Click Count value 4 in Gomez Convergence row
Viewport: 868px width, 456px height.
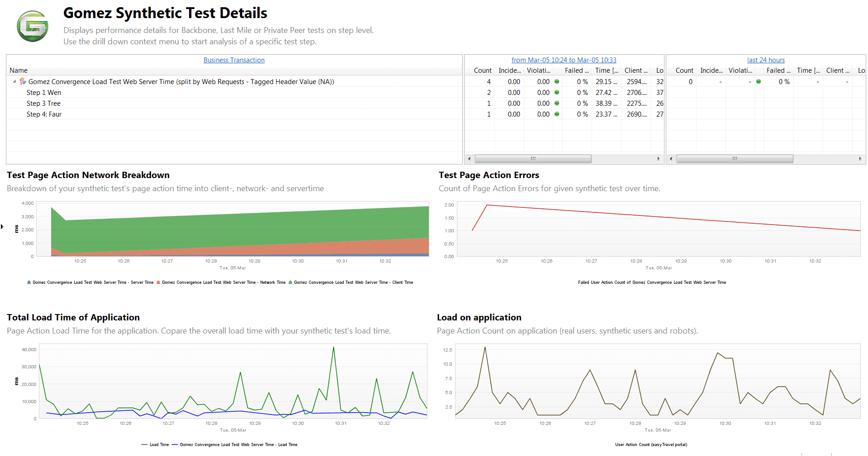(489, 81)
